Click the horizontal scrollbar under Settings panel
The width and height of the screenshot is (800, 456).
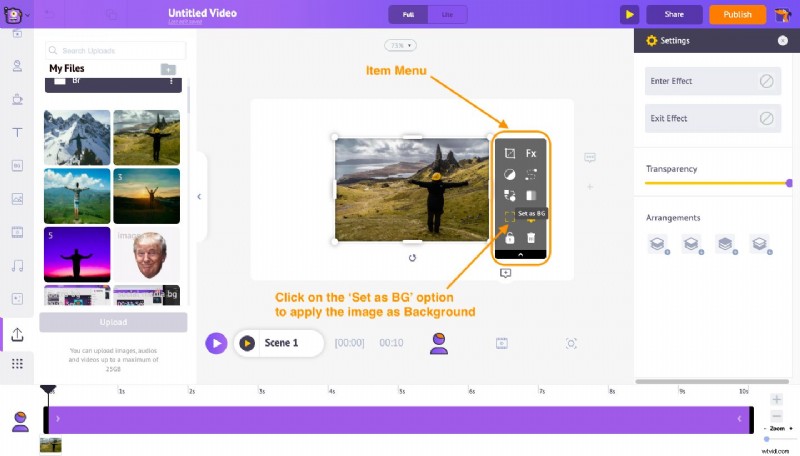point(712,382)
